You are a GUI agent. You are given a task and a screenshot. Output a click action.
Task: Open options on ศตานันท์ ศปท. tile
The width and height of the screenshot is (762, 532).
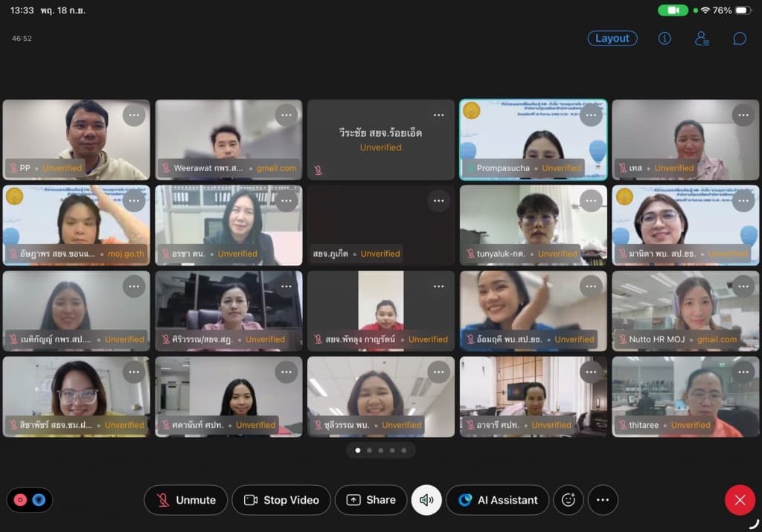point(286,372)
